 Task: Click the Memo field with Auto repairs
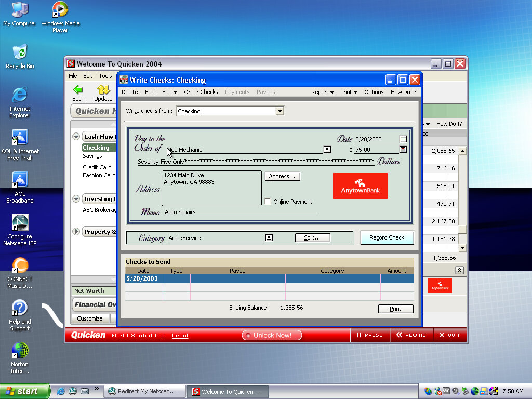[240, 212]
